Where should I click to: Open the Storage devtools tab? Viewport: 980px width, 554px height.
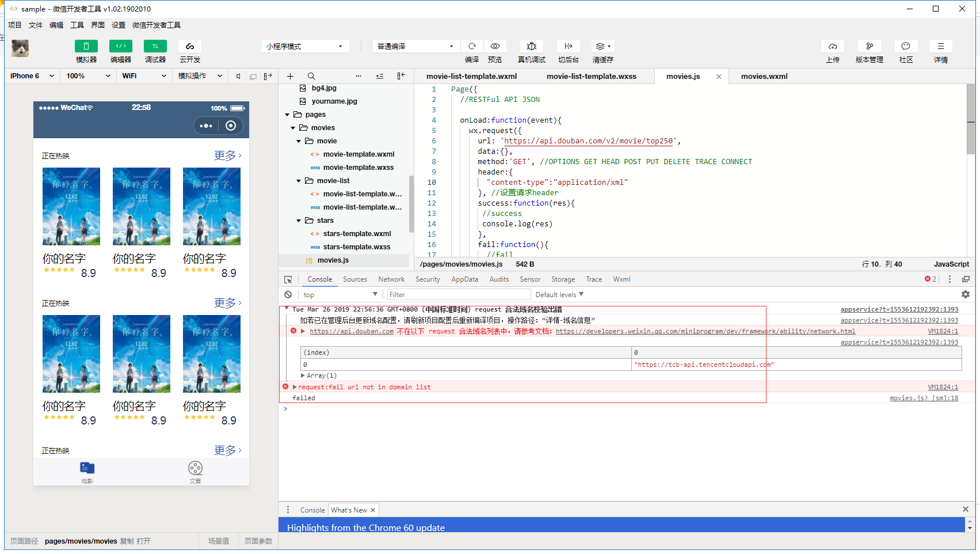563,279
